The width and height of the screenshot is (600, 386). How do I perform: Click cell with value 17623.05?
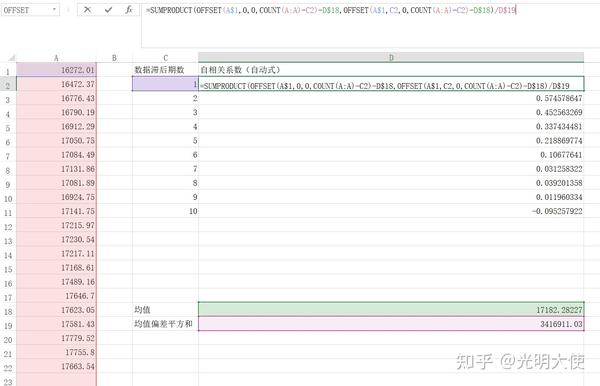pos(57,310)
